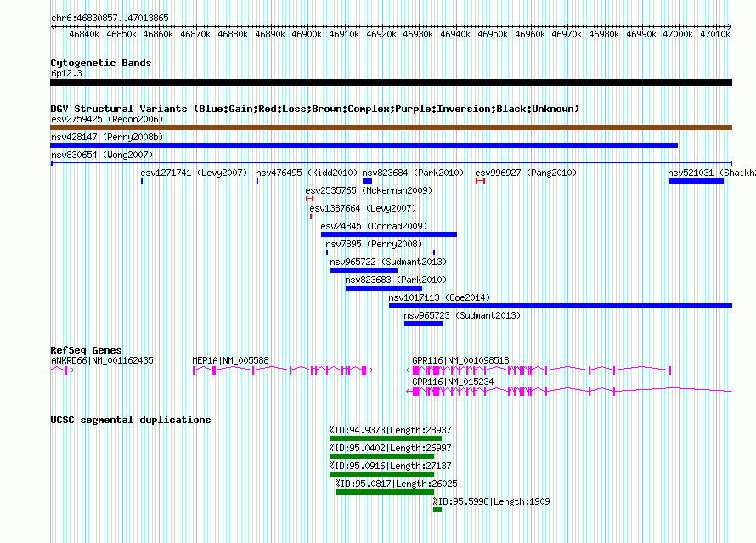The width and height of the screenshot is (756, 543).
Task: Click the MEP1A|NM_005588 gene label
Action: [x=230, y=360]
